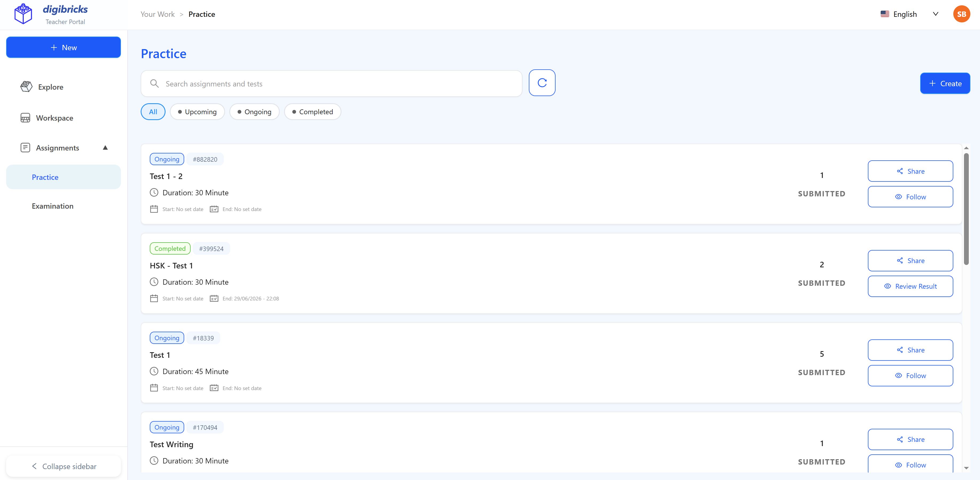Viewport: 980px width, 480px height.
Task: Select the All filter
Action: (x=153, y=112)
